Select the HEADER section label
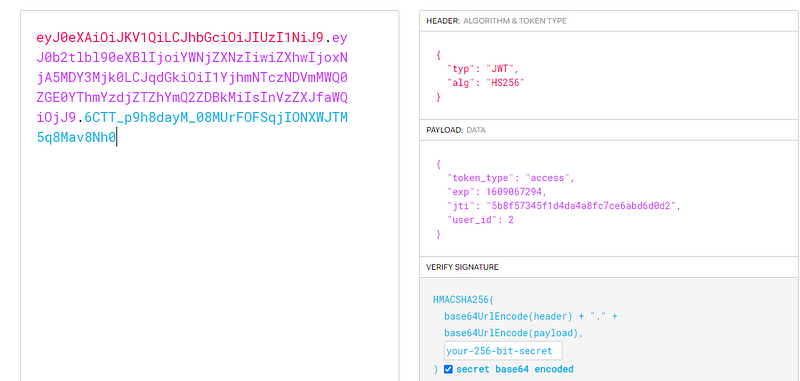 (x=443, y=21)
